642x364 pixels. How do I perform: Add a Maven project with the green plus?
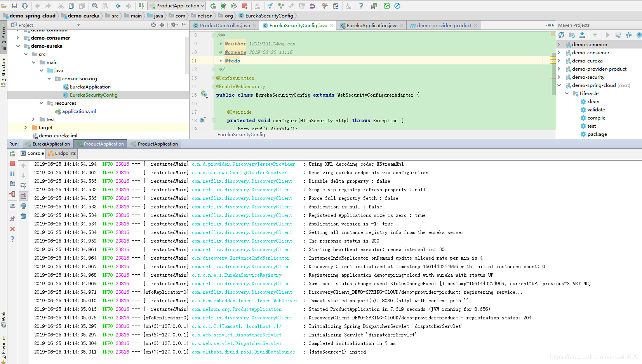pyautogui.click(x=595, y=35)
